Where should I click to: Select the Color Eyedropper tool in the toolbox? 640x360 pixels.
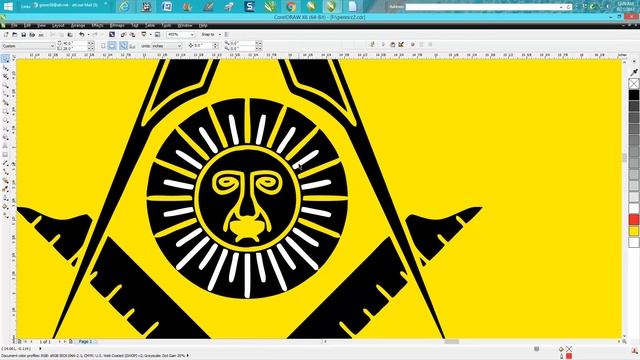tap(5, 189)
